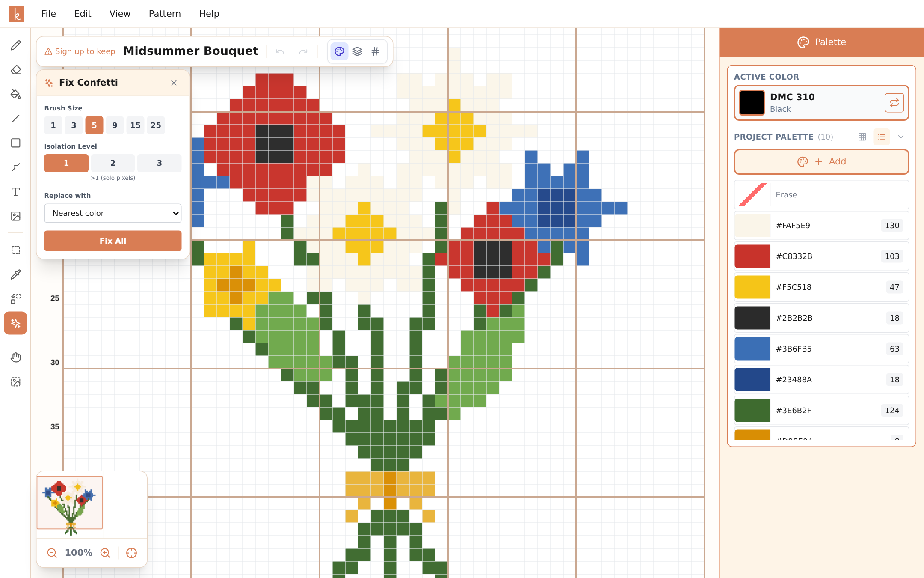Click the undo arrow
The width and height of the screenshot is (924, 578).
pyautogui.click(x=280, y=52)
